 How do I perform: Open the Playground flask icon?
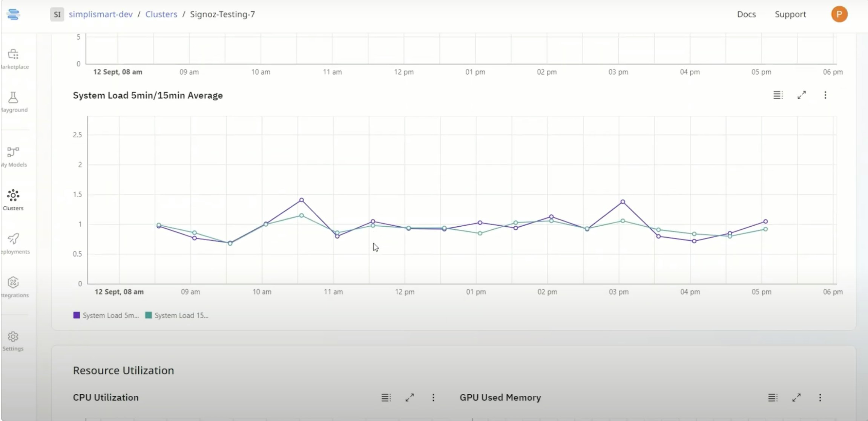(x=13, y=98)
